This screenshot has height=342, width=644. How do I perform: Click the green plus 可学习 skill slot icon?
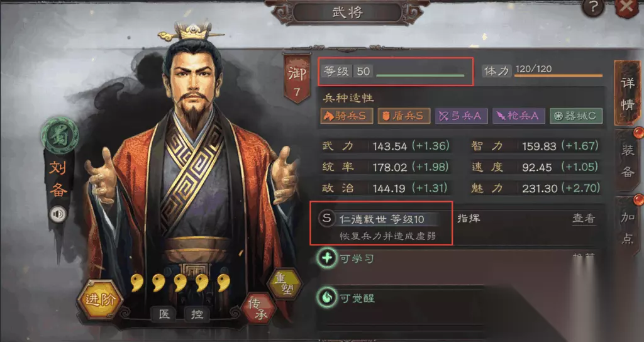click(326, 258)
